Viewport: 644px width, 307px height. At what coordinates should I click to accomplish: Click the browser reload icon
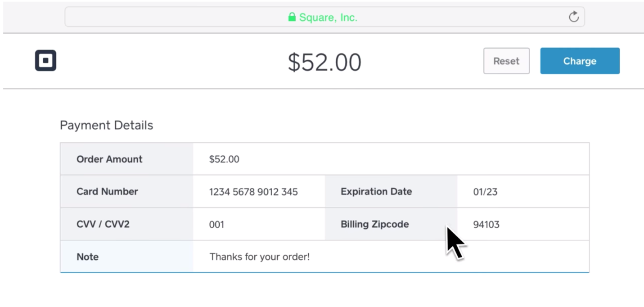(573, 17)
